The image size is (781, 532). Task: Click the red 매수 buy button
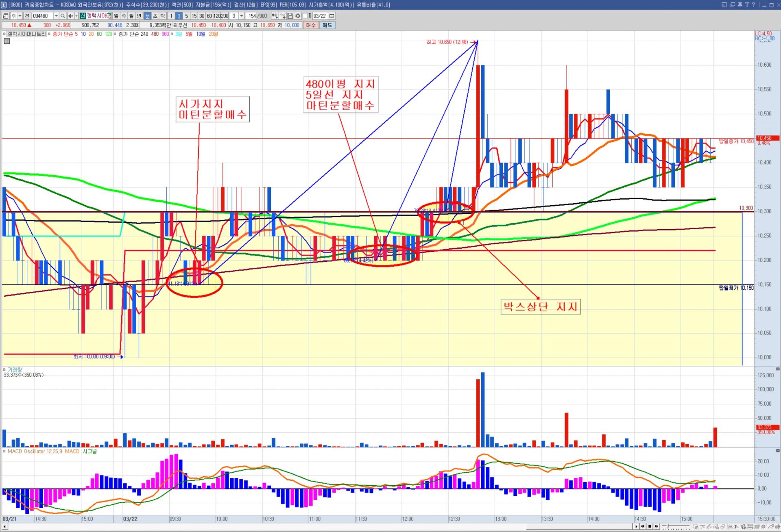point(311,25)
